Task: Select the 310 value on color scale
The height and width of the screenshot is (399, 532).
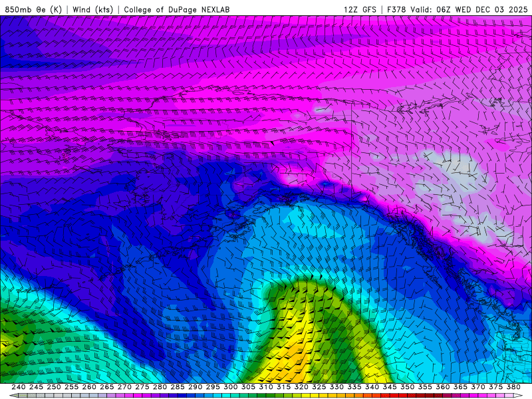Action: pyautogui.click(x=265, y=387)
